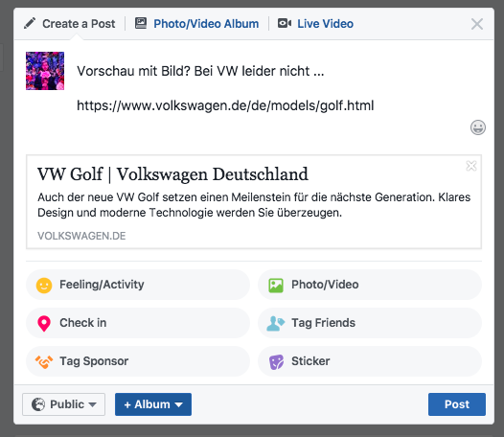Open the emoji picker smiley icon

(478, 127)
